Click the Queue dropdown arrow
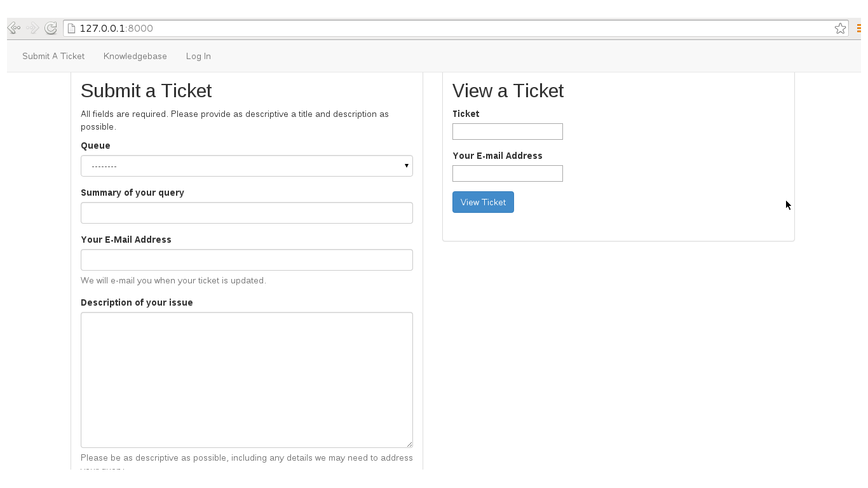 pos(406,166)
